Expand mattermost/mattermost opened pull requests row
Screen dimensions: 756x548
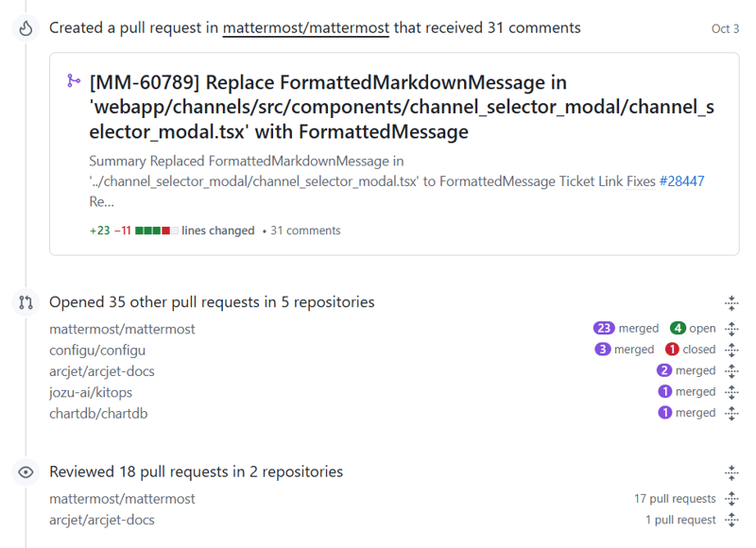(x=731, y=329)
